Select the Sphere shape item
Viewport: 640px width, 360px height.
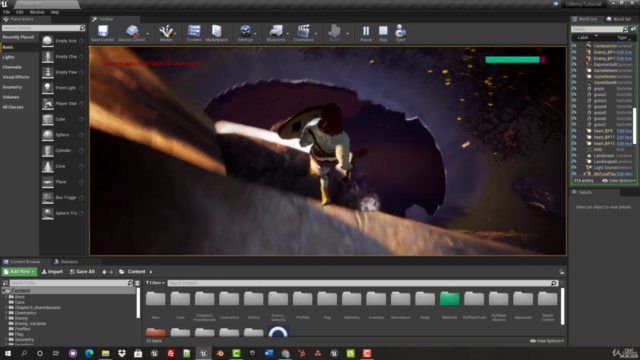[x=62, y=135]
